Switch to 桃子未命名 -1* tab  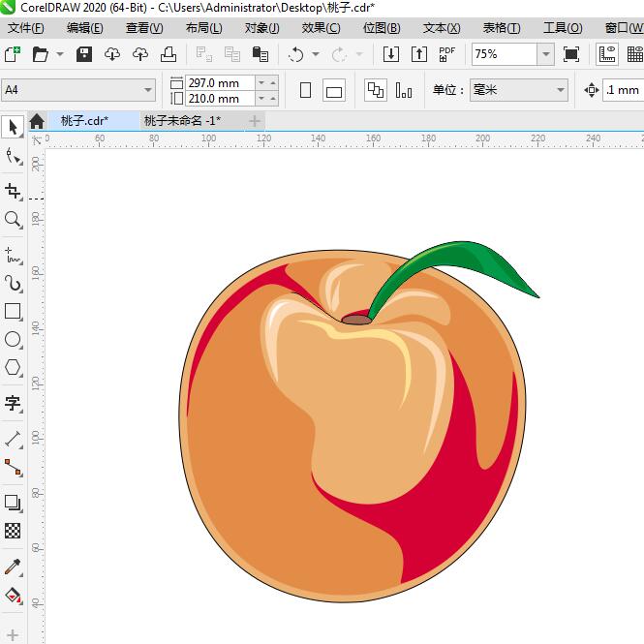click(182, 121)
